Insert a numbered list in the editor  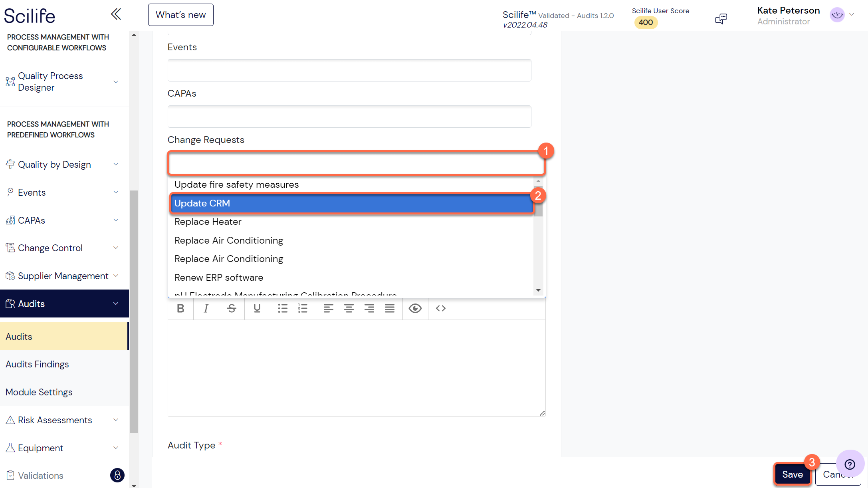pos(303,308)
